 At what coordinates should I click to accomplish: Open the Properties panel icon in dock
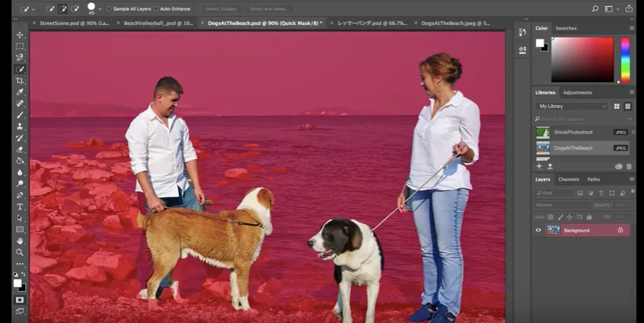[522, 50]
